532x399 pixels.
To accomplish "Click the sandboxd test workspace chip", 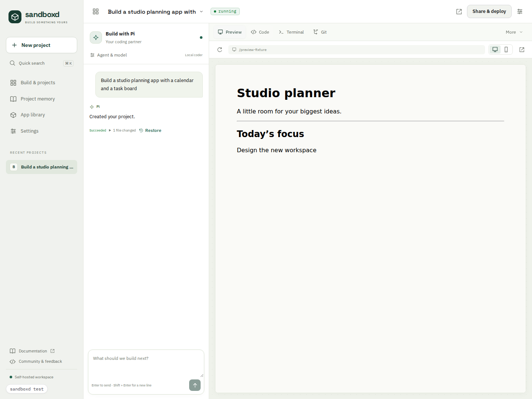I will coord(27,389).
